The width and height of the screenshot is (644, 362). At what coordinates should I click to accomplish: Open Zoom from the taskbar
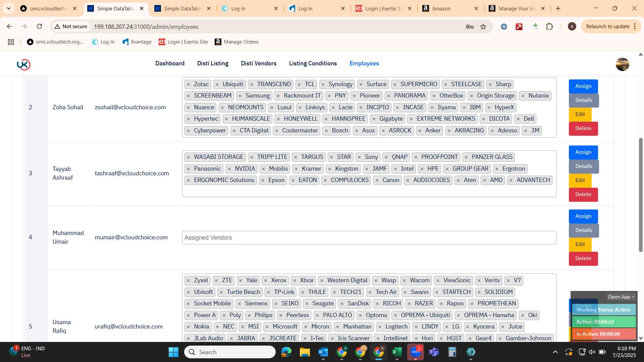click(416, 352)
